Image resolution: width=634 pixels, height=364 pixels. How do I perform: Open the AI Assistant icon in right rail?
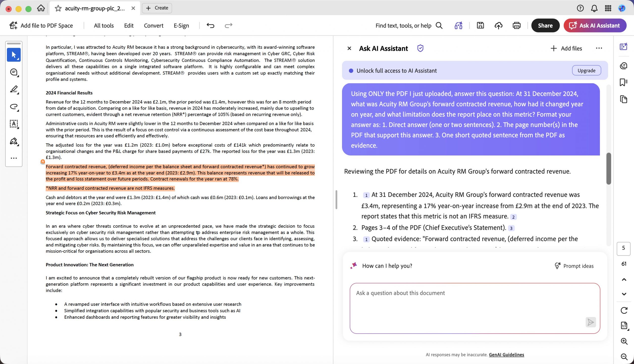[x=624, y=47]
